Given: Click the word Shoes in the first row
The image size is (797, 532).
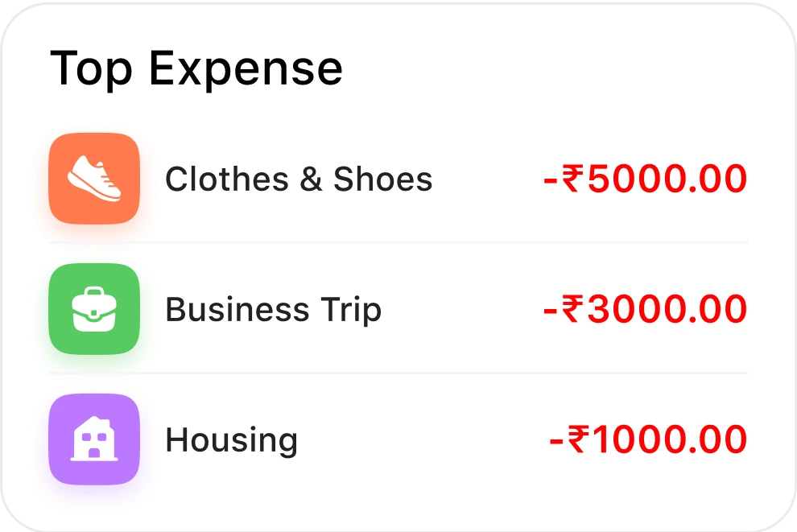Looking at the screenshot, I should 382,179.
